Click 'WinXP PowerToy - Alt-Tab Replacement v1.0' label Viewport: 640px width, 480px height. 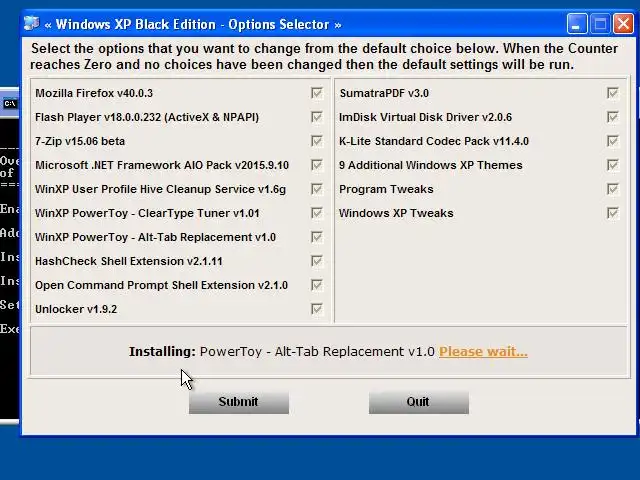click(x=156, y=237)
